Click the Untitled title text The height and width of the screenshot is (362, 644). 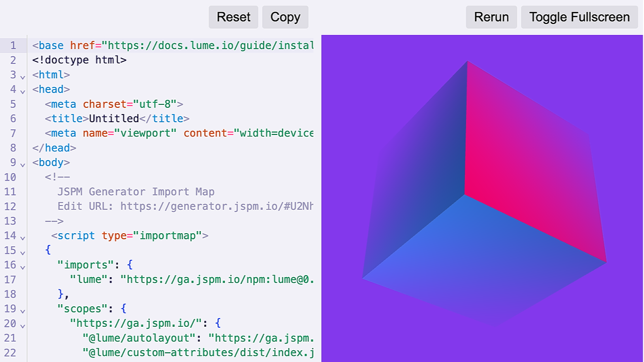(x=113, y=118)
